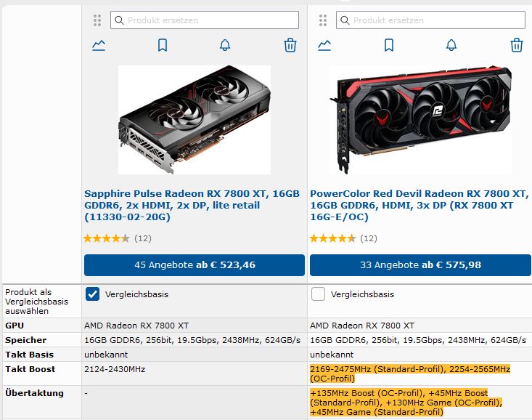Screen dimensions: 532x420
Task: Set price alert bell for Sapphire Pulse
Action: pyautogui.click(x=225, y=45)
